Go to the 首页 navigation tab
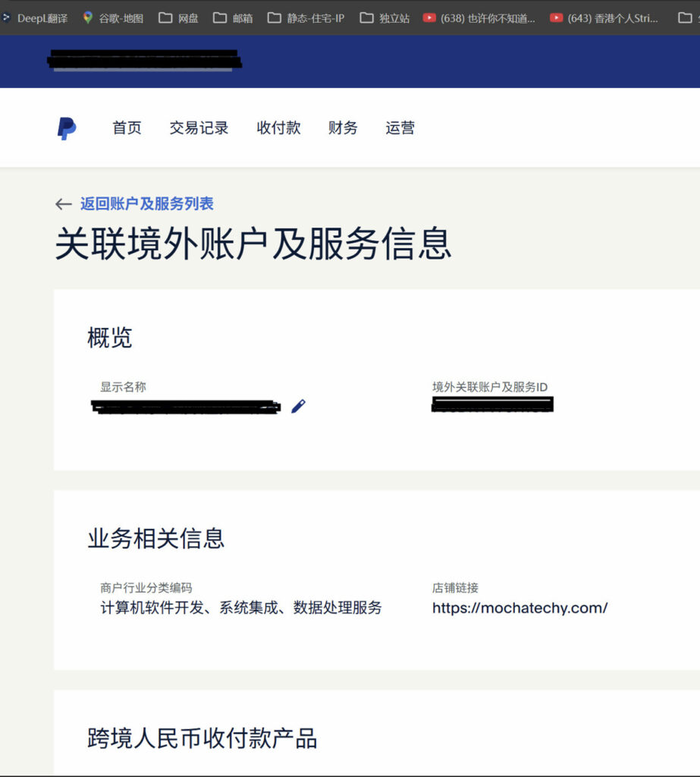The width and height of the screenshot is (700, 777). pyautogui.click(x=127, y=128)
